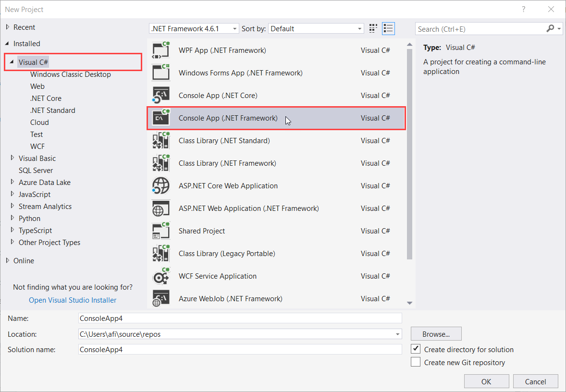Viewport: 566px width, 392px height.
Task: Click the Name input field
Action: pyautogui.click(x=240, y=318)
